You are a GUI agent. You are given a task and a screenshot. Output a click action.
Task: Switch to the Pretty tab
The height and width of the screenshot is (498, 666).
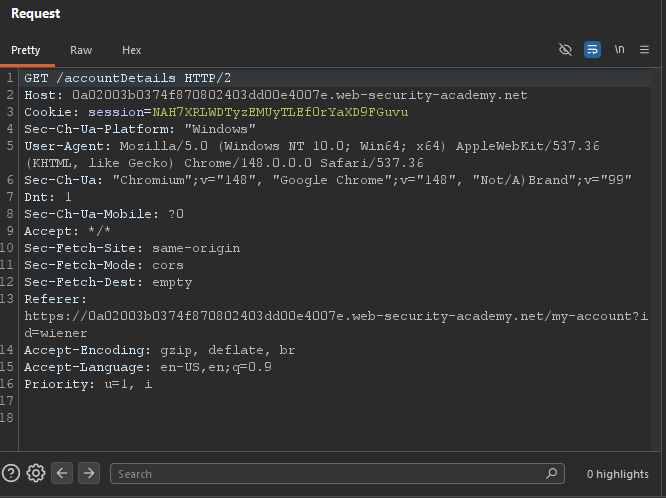click(25, 50)
